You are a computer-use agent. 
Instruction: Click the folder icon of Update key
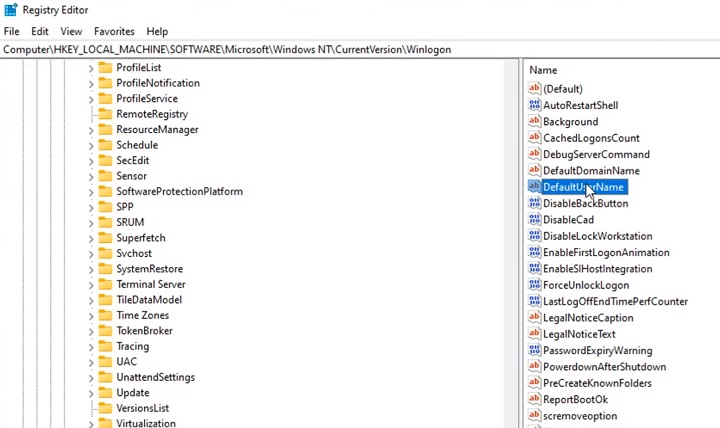[x=105, y=392]
